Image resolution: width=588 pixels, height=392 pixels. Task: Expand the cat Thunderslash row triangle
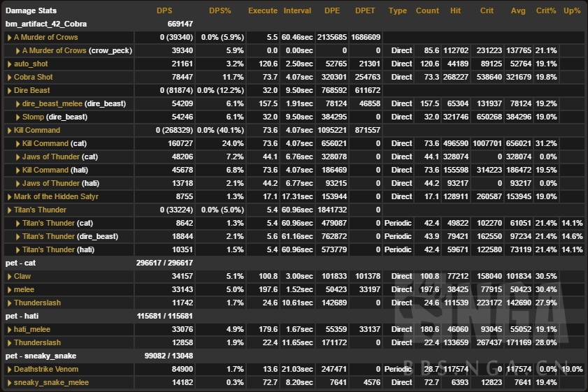click(9, 303)
